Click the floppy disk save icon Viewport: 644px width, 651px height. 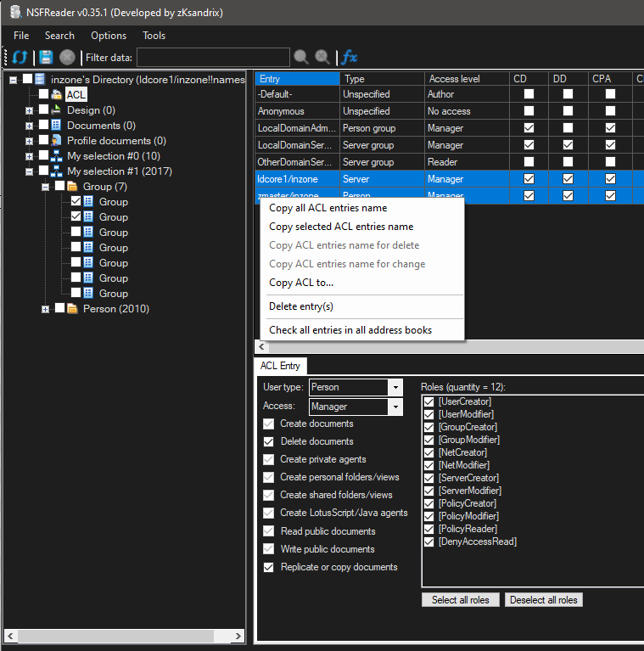pyautogui.click(x=46, y=57)
